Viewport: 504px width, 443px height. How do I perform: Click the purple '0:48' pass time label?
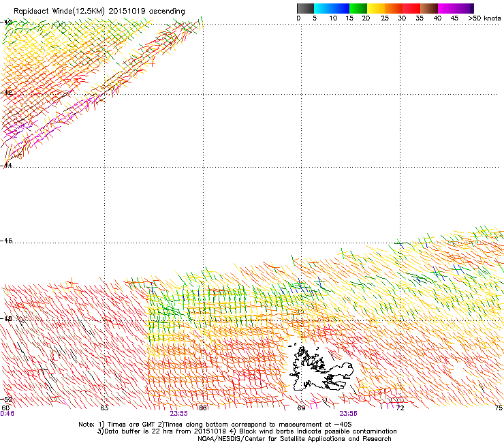(7, 414)
